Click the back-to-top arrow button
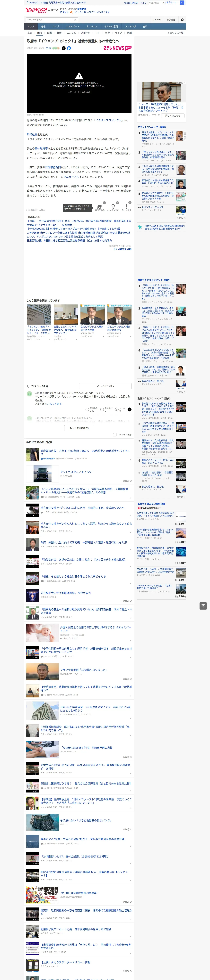 coord(203,606)
